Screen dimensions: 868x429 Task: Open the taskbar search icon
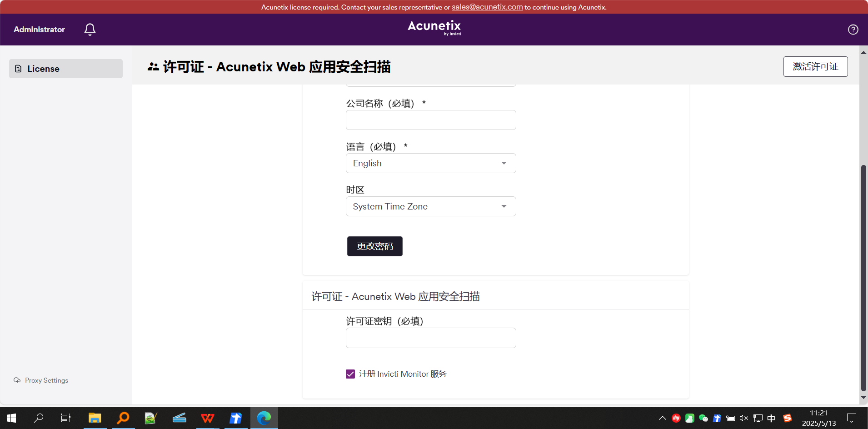39,418
